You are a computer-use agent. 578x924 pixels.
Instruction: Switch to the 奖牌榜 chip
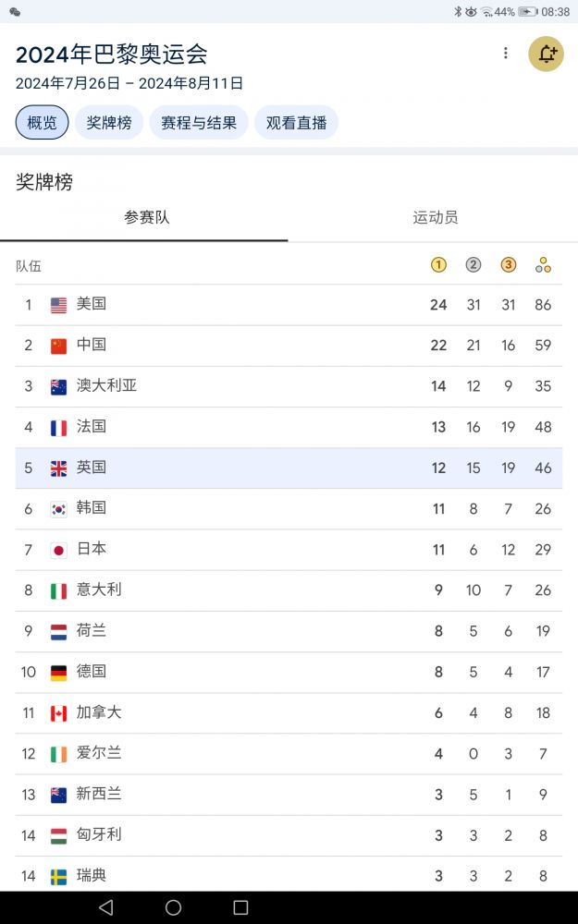coord(109,122)
